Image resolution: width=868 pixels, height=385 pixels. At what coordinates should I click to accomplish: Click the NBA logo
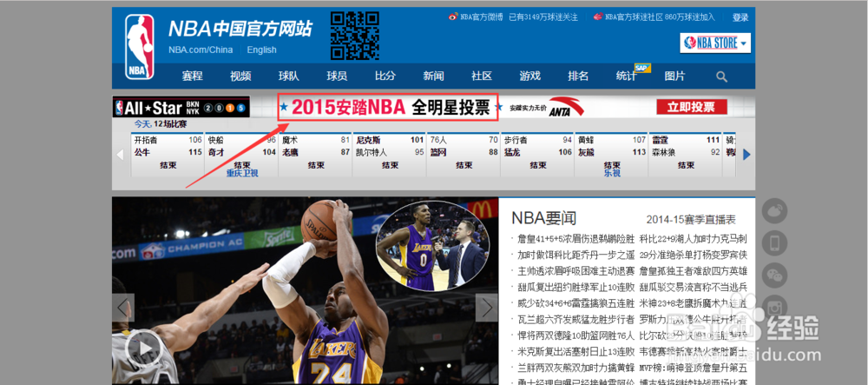140,47
